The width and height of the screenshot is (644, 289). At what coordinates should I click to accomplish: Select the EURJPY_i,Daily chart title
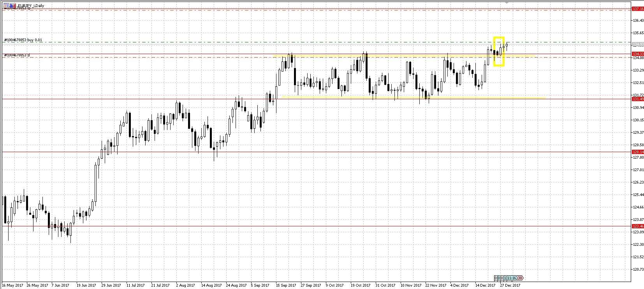pos(31,6)
